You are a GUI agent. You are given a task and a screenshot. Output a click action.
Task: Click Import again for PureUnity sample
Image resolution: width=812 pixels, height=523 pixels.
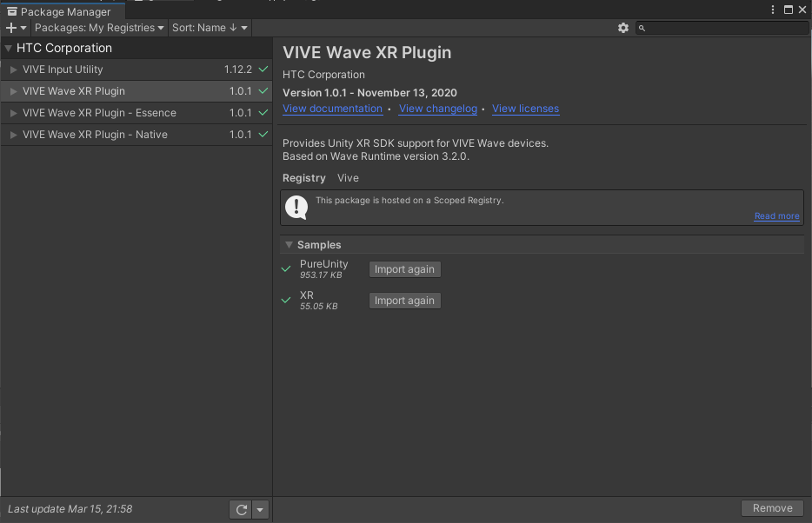click(404, 269)
